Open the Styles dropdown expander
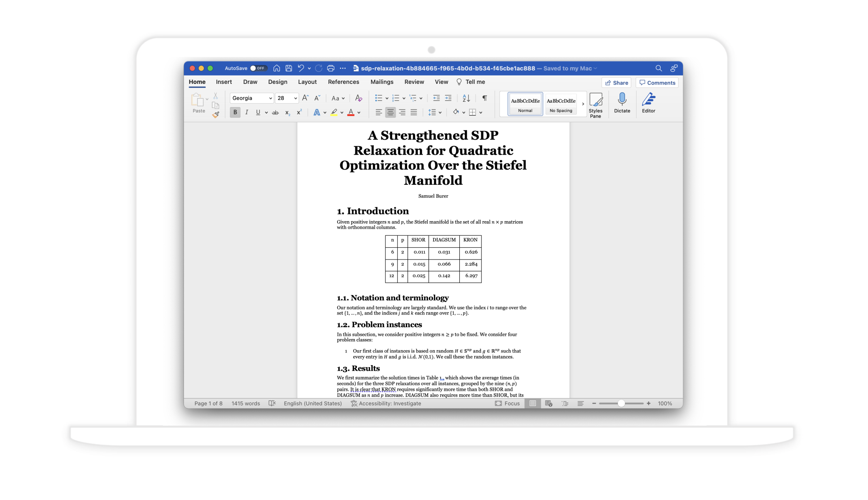Viewport: 868px width, 500px height. [582, 104]
